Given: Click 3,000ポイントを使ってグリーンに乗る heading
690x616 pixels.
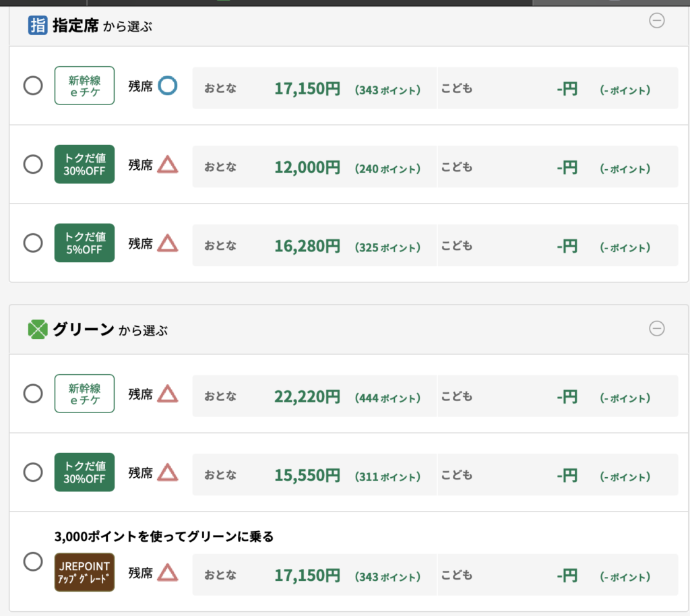Looking at the screenshot, I should pos(164,536).
